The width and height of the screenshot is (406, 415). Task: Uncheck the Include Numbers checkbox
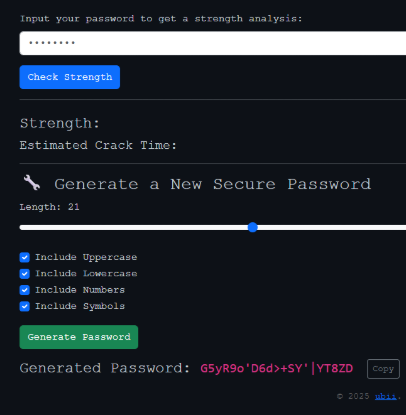(x=25, y=290)
